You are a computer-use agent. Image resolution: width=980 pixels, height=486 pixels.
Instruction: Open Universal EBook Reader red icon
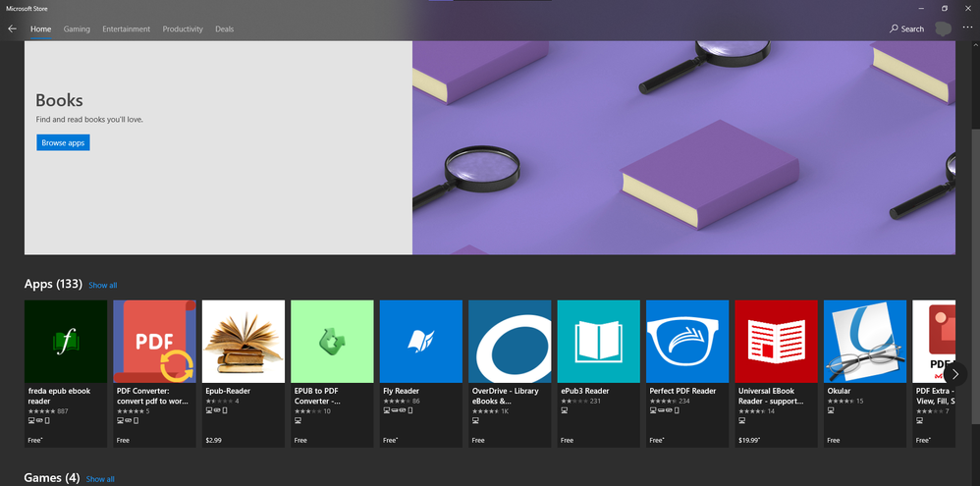[x=776, y=341]
